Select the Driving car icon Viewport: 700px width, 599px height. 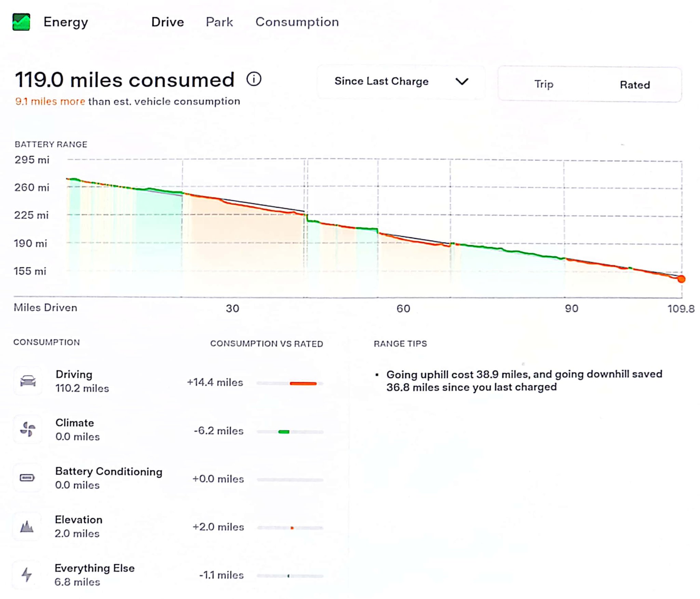coord(28,380)
